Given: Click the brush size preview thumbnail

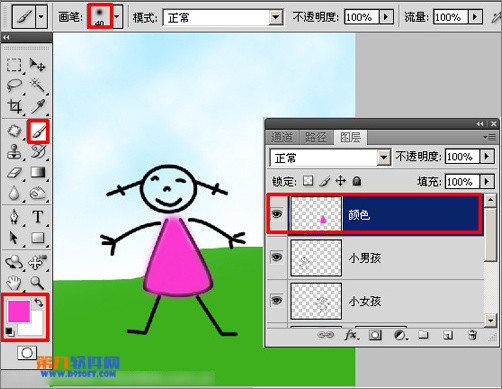Looking at the screenshot, I should coord(100,16).
